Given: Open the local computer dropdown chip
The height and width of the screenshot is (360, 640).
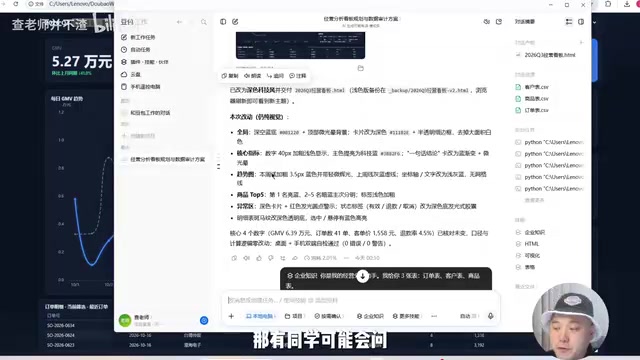Looking at the screenshot, I should (261, 316).
